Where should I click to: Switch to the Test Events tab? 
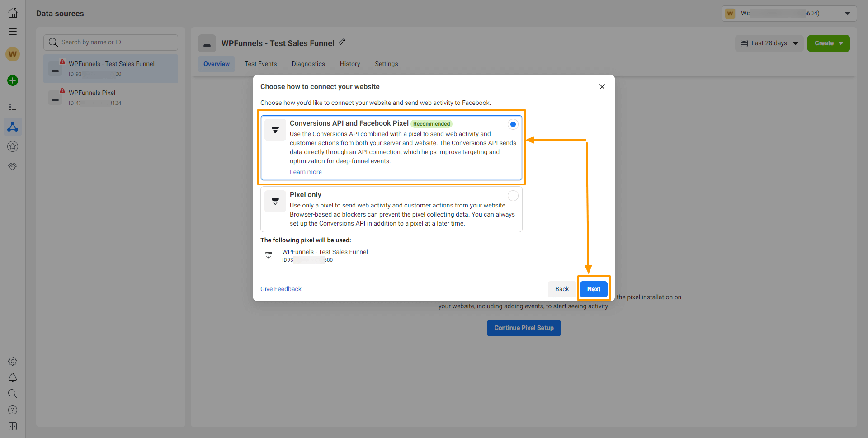point(260,64)
